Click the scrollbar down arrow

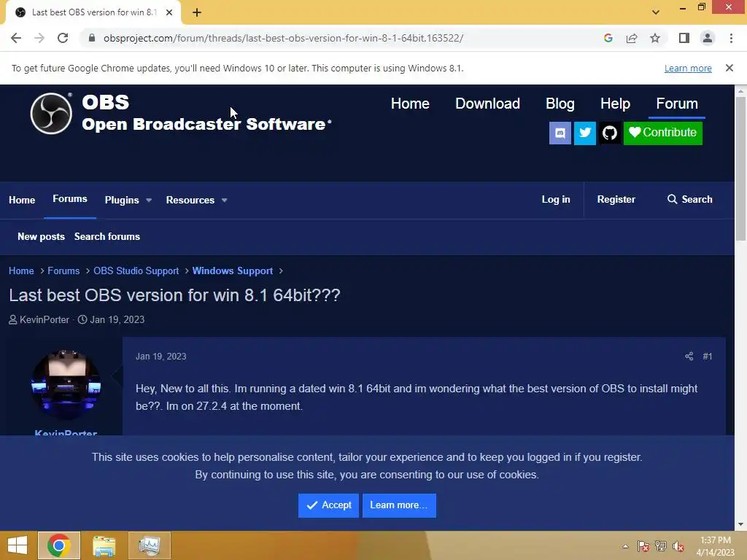click(740, 524)
